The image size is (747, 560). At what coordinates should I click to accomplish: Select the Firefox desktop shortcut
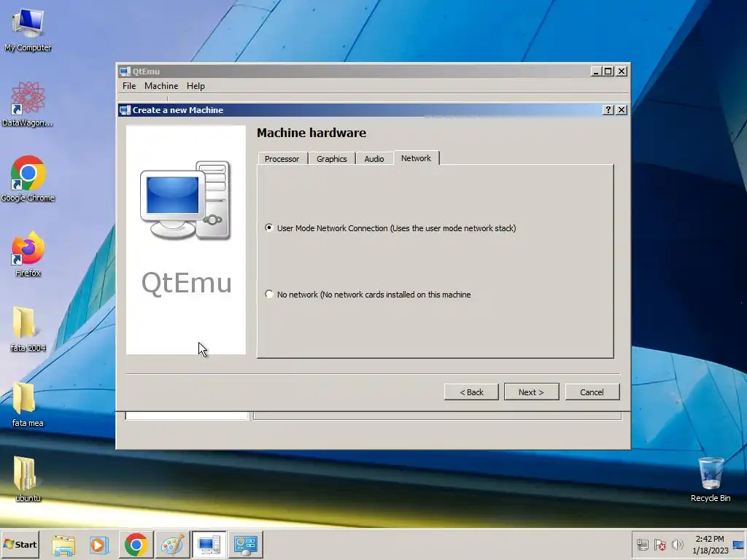coord(28,254)
